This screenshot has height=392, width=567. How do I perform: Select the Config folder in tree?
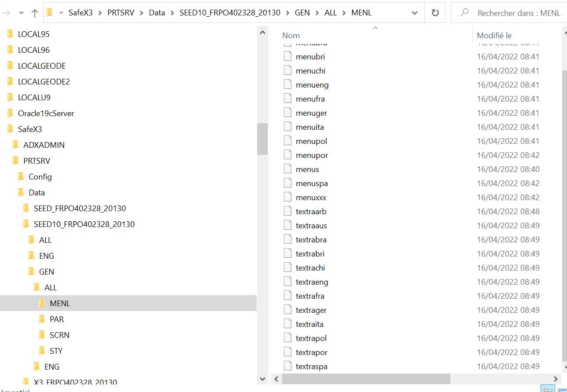[40, 177]
